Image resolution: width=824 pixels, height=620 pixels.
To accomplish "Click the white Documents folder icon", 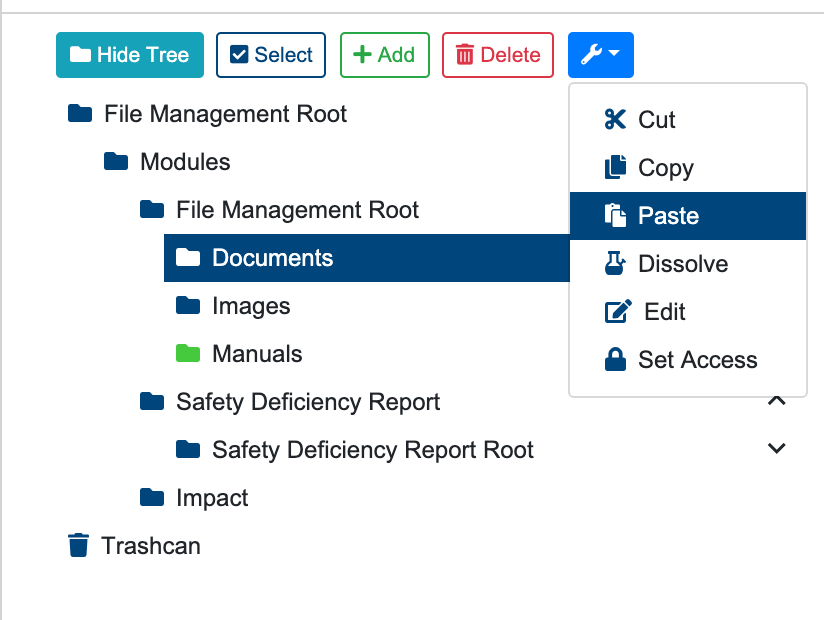I will pos(188,257).
